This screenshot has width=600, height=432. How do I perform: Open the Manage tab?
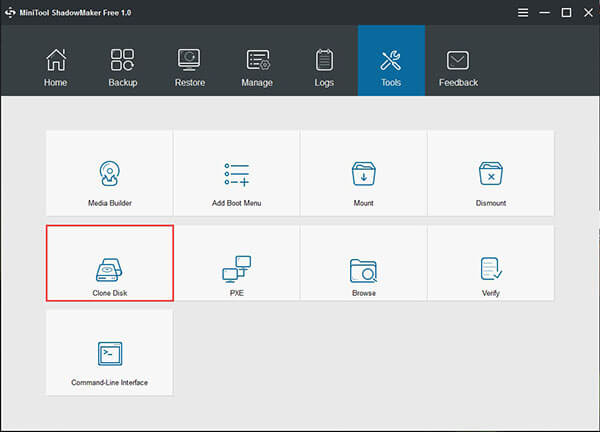(257, 67)
